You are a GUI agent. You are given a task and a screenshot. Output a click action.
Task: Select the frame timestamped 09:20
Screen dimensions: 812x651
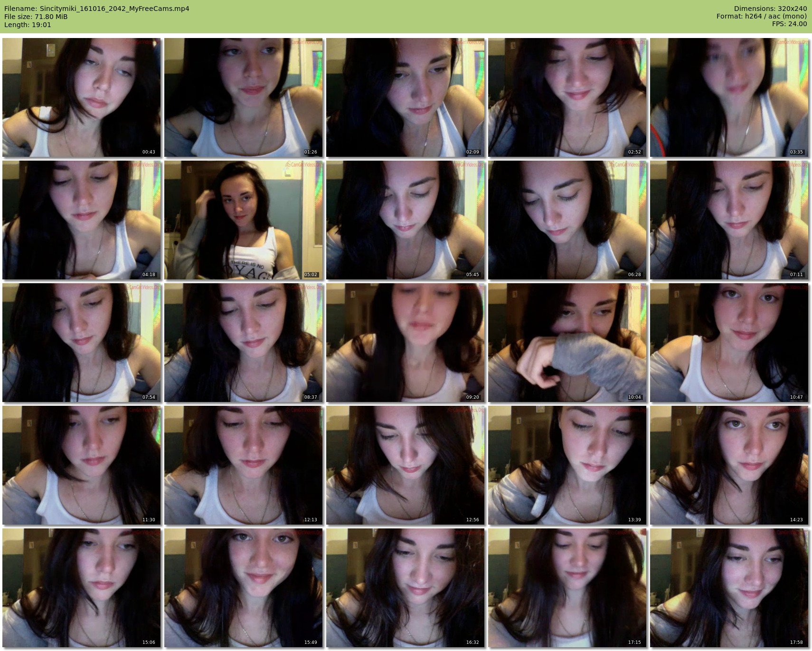point(405,343)
